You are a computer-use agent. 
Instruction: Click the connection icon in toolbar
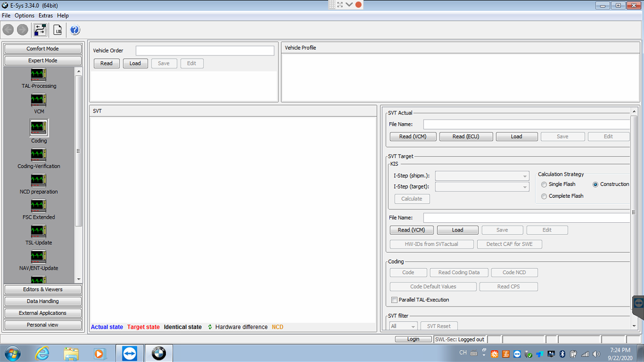click(40, 30)
